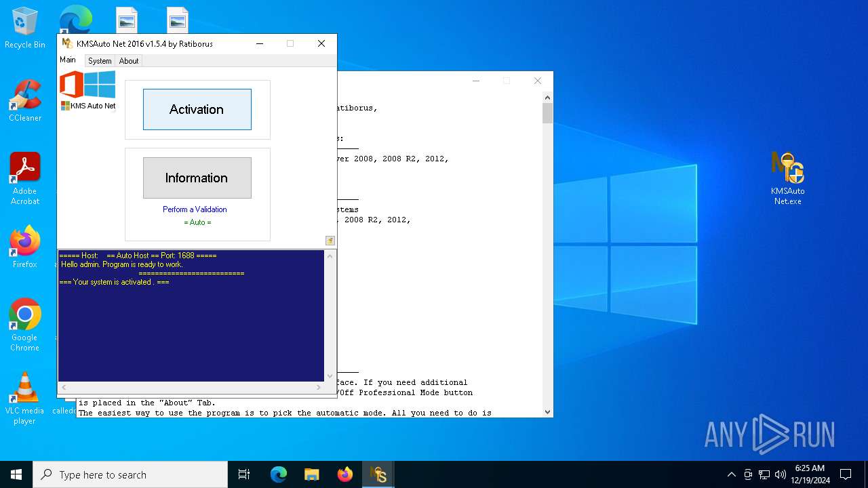
Task: Select the Google Chrome desktop icon
Action: click(25, 325)
